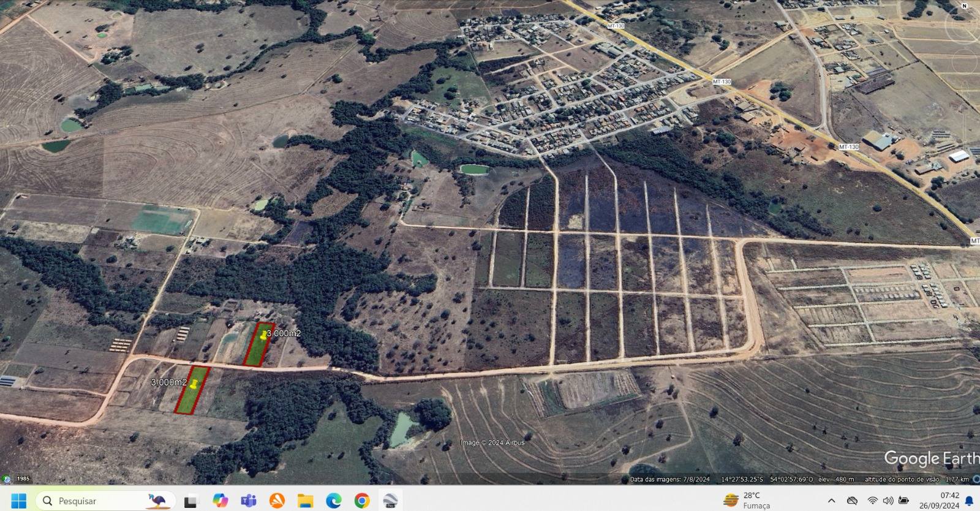Open Task View from the taskbar
980x511 pixels.
(190, 501)
